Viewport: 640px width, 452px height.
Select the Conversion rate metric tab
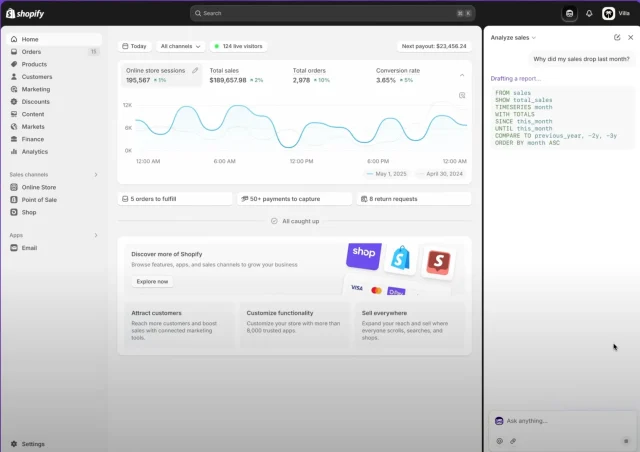(x=411, y=75)
